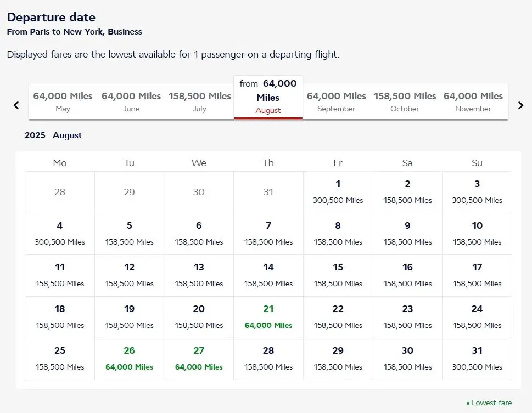
Task: Click the previous months left arrow
Action: (16, 105)
